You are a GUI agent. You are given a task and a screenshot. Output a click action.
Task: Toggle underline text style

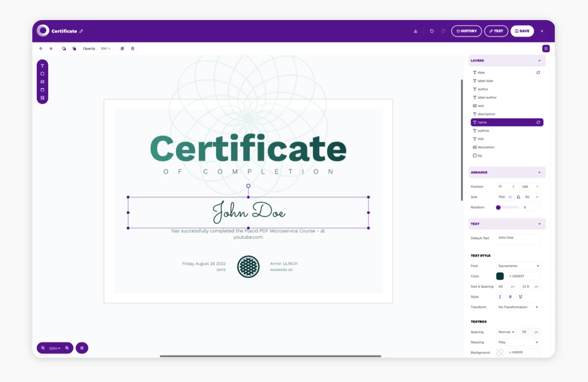click(520, 297)
